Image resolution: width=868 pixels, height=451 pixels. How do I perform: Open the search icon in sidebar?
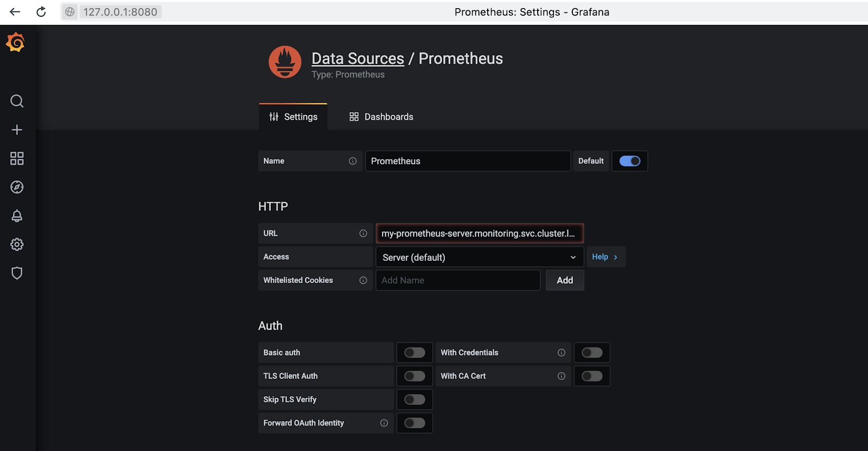(x=17, y=101)
